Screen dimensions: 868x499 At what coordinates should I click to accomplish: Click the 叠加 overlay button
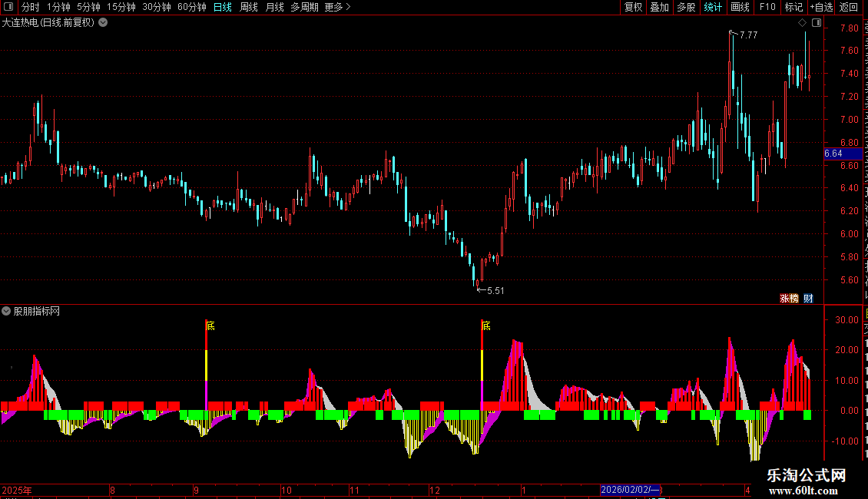tap(659, 7)
